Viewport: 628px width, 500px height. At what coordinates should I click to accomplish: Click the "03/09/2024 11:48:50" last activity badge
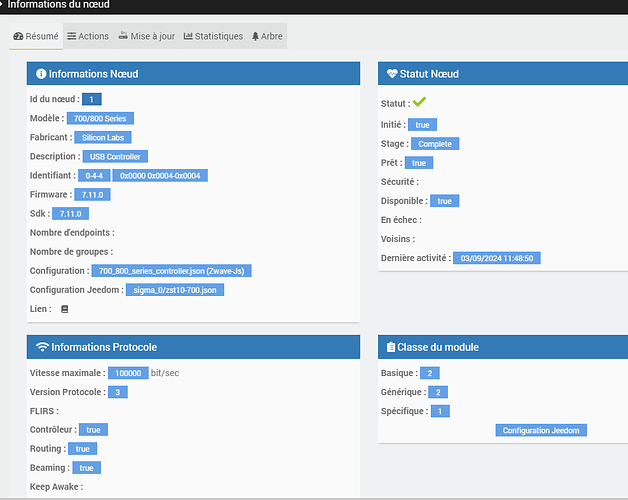[x=497, y=258]
